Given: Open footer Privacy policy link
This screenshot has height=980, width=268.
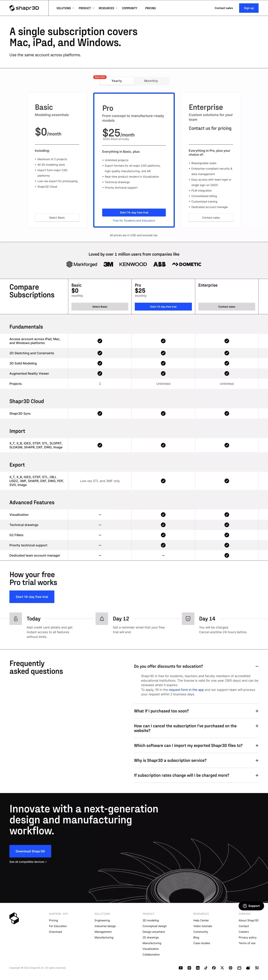Looking at the screenshot, I should pyautogui.click(x=247, y=937).
